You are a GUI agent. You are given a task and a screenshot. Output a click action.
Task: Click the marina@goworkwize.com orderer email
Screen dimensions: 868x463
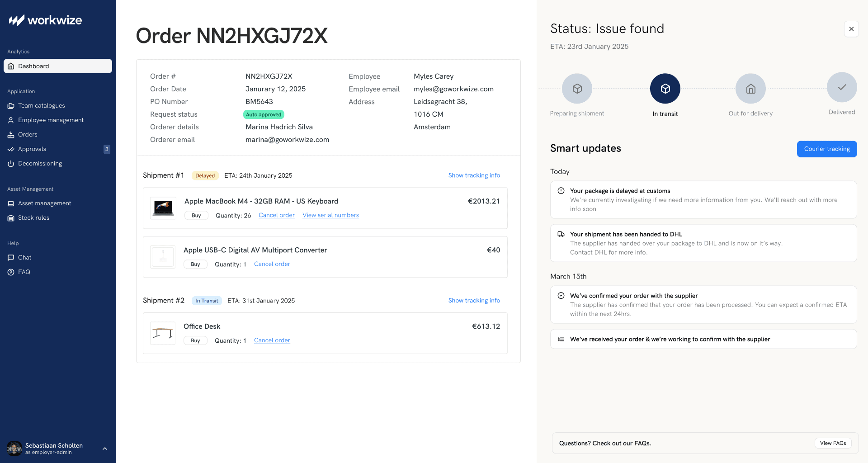(x=287, y=140)
